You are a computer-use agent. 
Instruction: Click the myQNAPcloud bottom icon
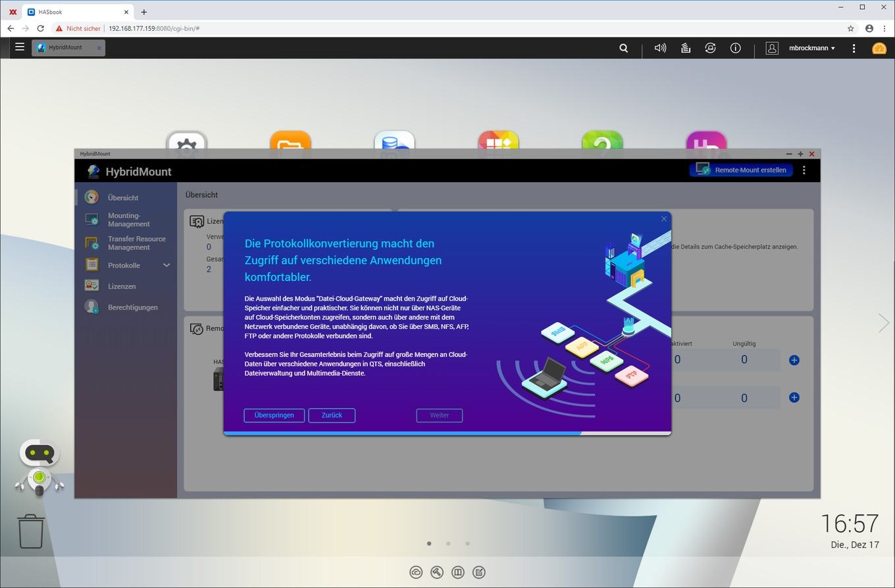[416, 572]
